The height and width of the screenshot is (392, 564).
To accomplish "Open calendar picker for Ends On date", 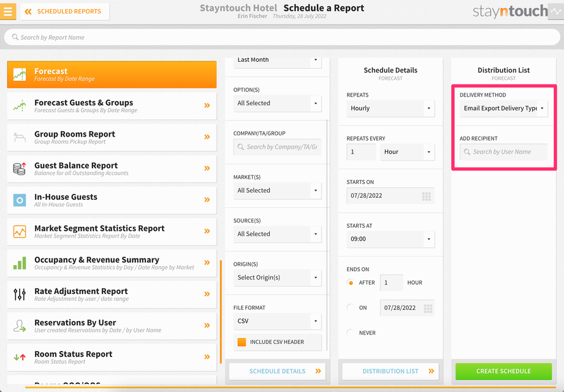I will click(428, 308).
